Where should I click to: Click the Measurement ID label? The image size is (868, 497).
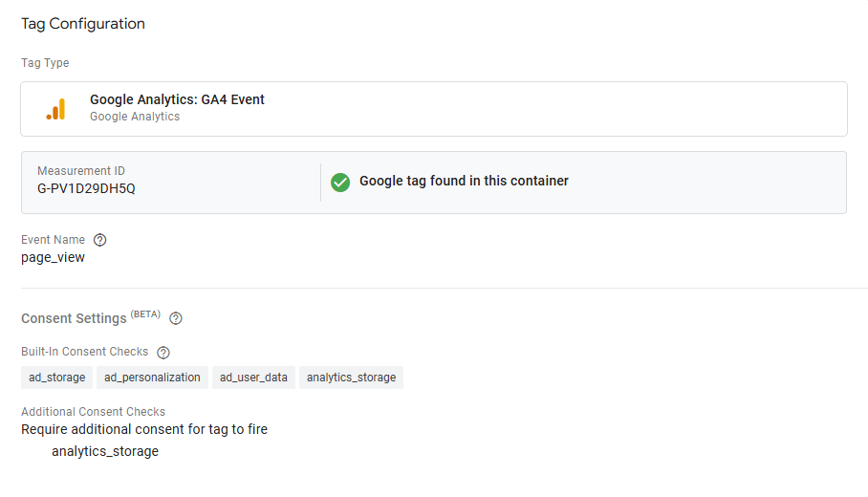point(81,171)
